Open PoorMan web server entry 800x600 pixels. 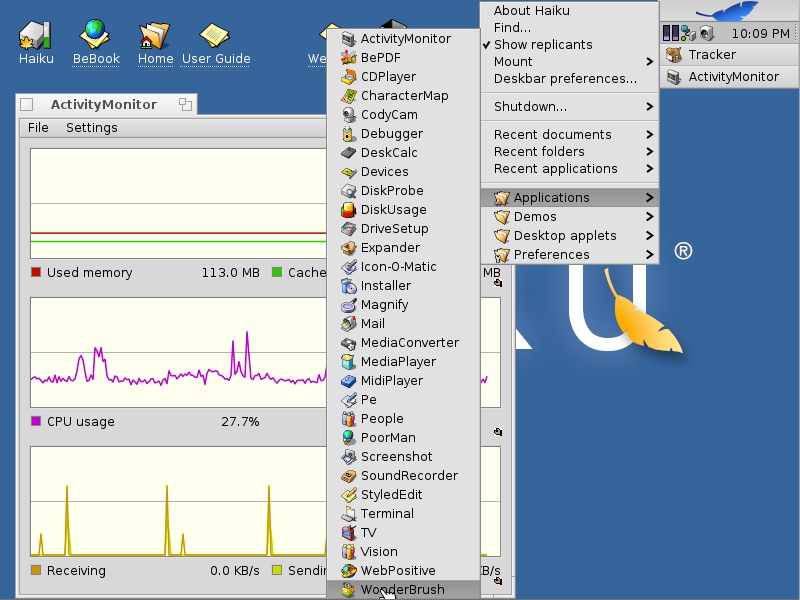403,437
